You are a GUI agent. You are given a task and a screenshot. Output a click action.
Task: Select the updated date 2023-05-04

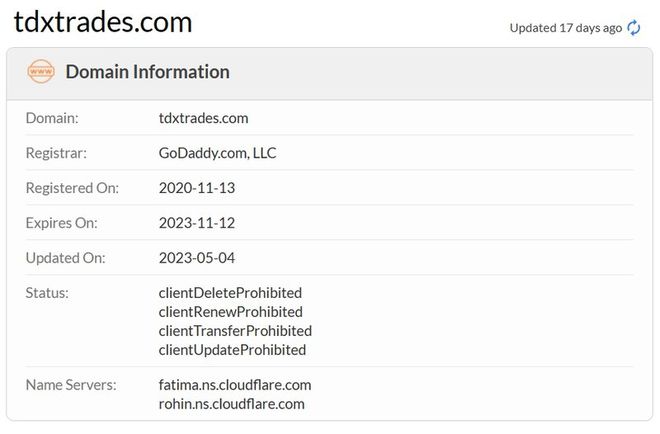pyautogui.click(x=197, y=258)
